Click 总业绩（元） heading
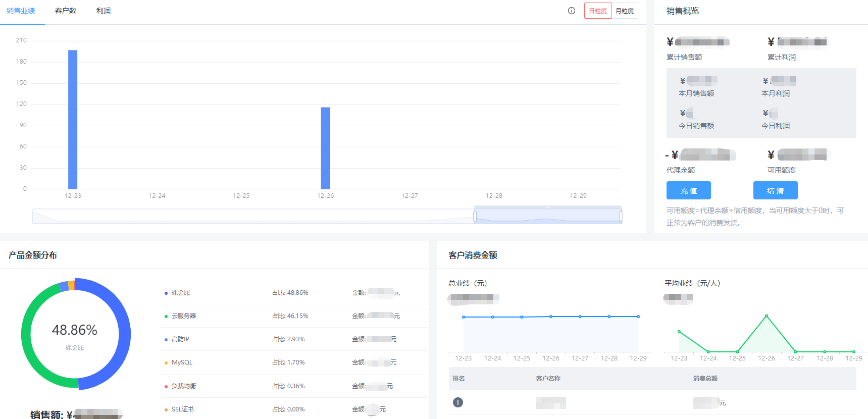Viewport: 868px width, 419px height. tap(468, 283)
